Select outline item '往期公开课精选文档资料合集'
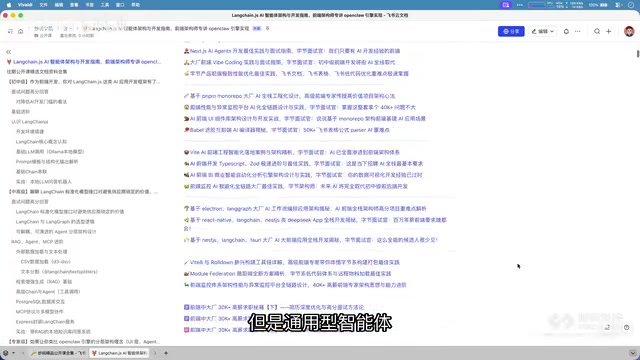640x360 pixels. point(37,72)
